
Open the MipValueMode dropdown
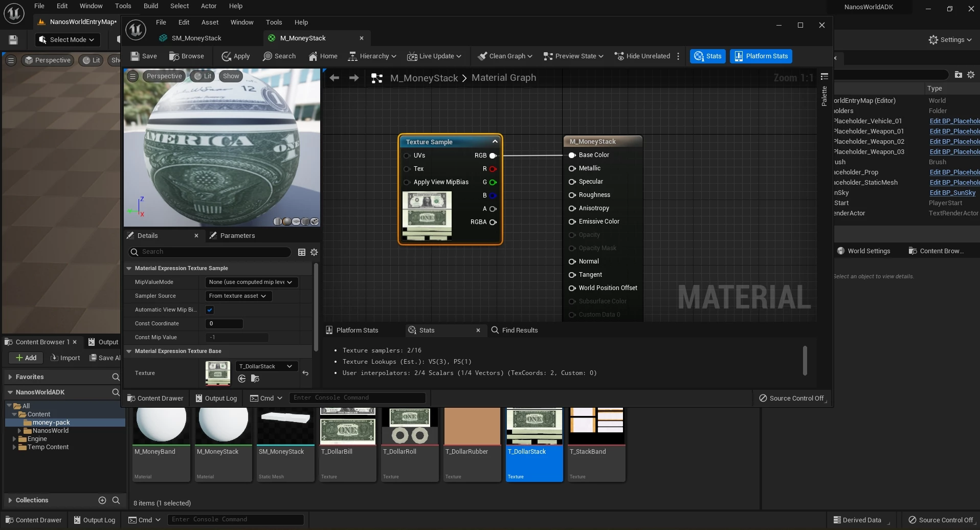tap(251, 282)
